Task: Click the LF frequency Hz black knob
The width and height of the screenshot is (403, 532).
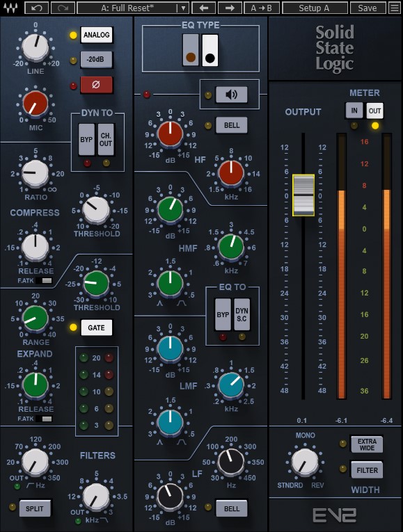Action: click(x=231, y=462)
